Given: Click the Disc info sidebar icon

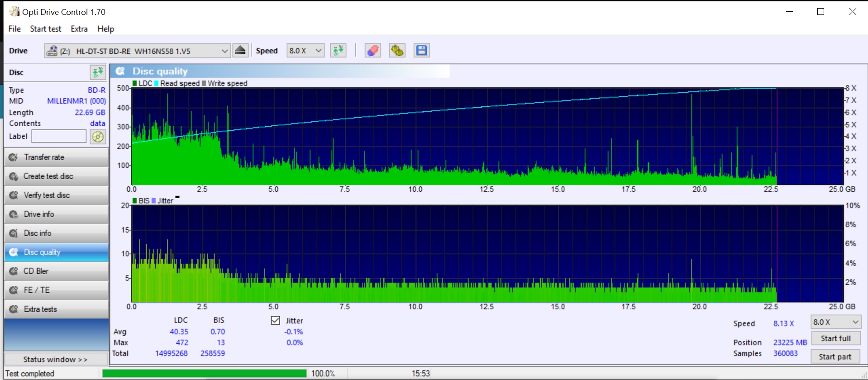Looking at the screenshot, I should (14, 233).
